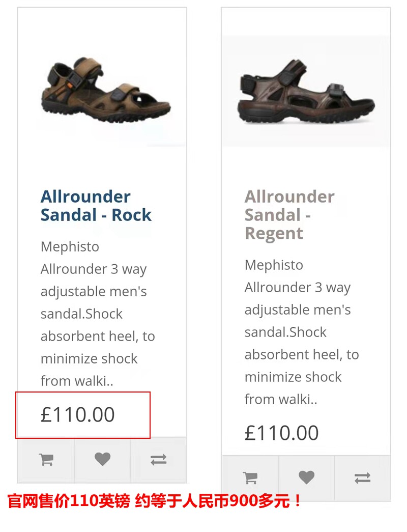Image resolution: width=407 pixels, height=532 pixels.
Task: Click 'sandal.Shock' text in the Regent description
Action: pos(285,332)
